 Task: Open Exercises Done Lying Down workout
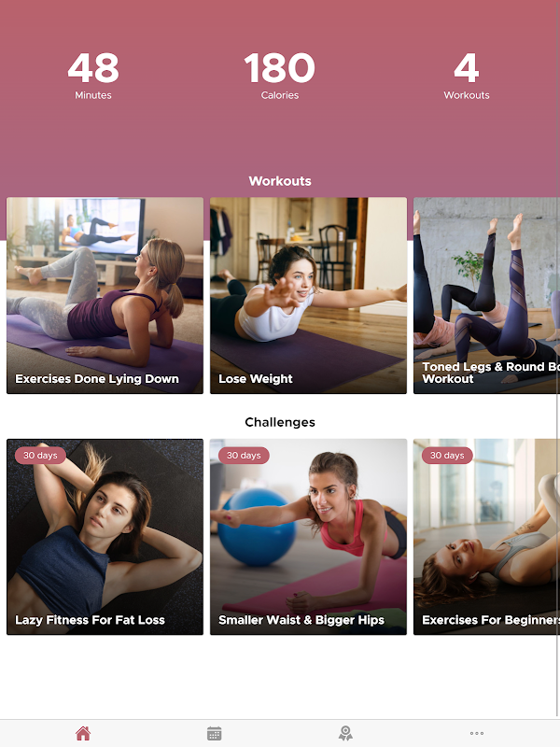pos(105,295)
